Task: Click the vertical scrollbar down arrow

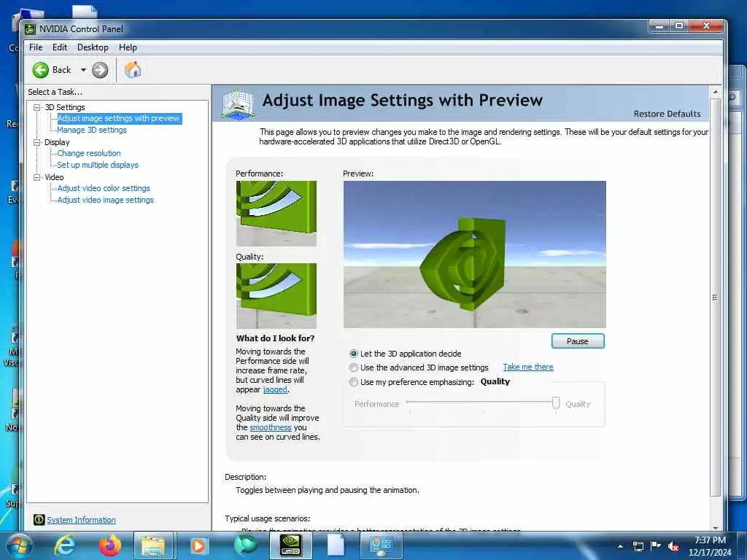Action: pos(715,527)
